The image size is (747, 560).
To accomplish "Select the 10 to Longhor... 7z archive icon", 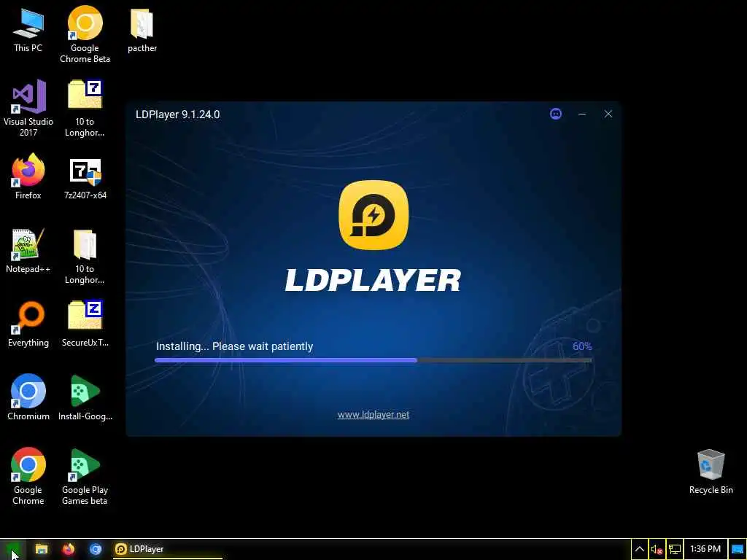I will tap(85, 109).
